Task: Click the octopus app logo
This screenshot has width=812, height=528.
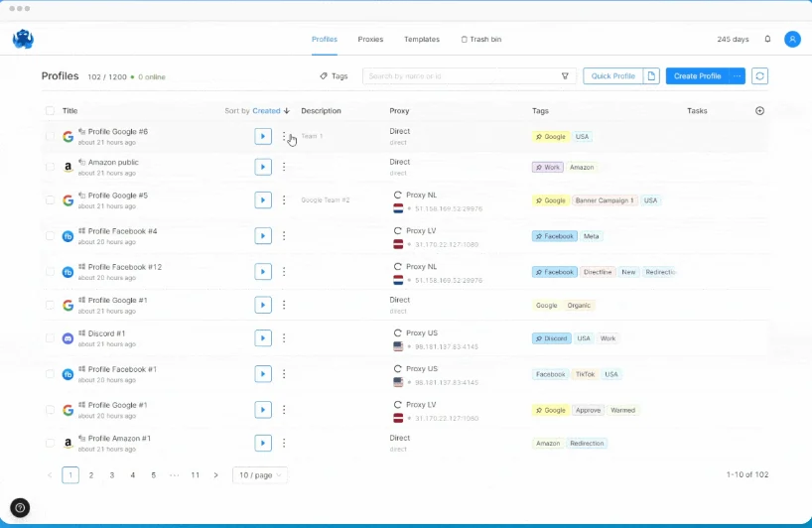Action: coord(23,40)
